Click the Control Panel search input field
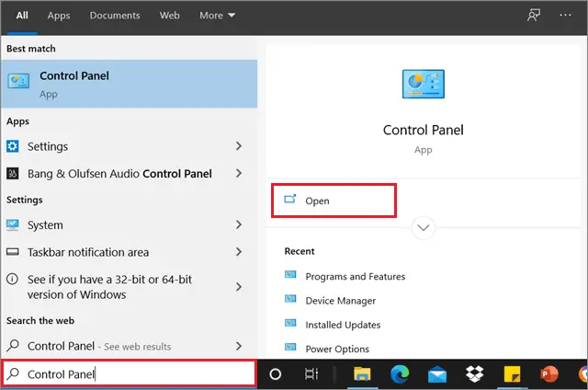Image resolution: width=588 pixels, height=390 pixels. click(129, 373)
